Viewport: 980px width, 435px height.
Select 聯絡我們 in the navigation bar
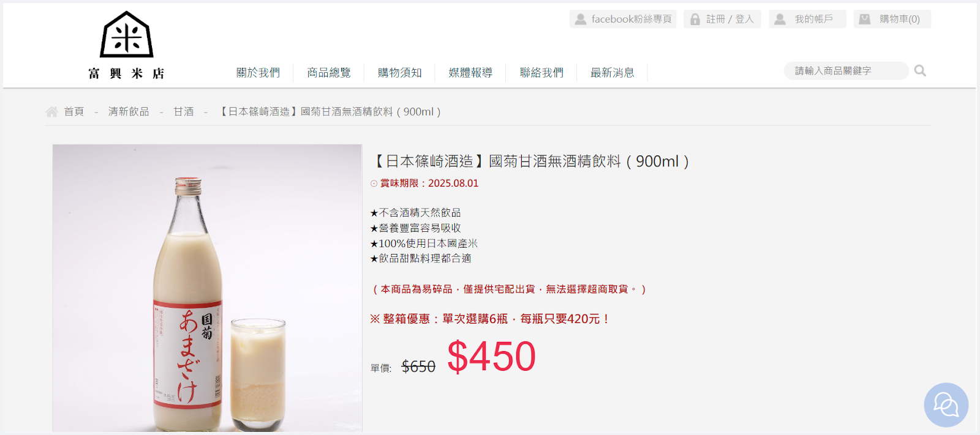(x=541, y=73)
